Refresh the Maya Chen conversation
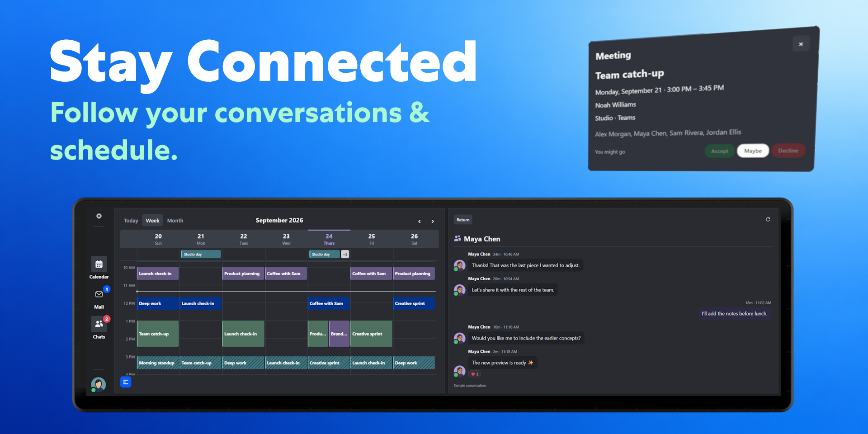868x434 pixels. tap(768, 219)
